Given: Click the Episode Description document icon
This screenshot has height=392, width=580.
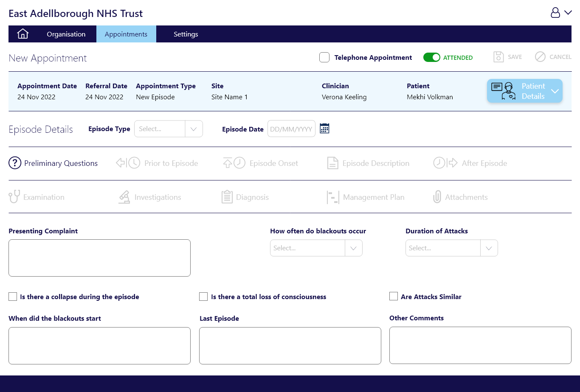Looking at the screenshot, I should point(332,163).
